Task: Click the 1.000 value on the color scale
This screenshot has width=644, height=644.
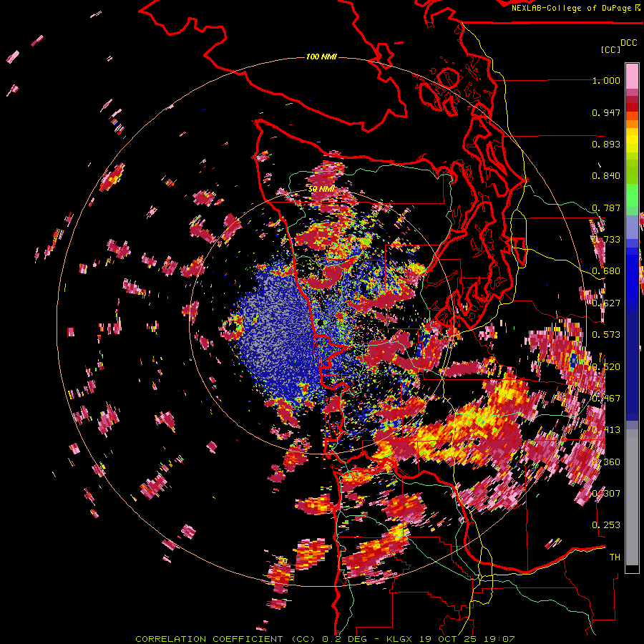Action: tap(606, 80)
